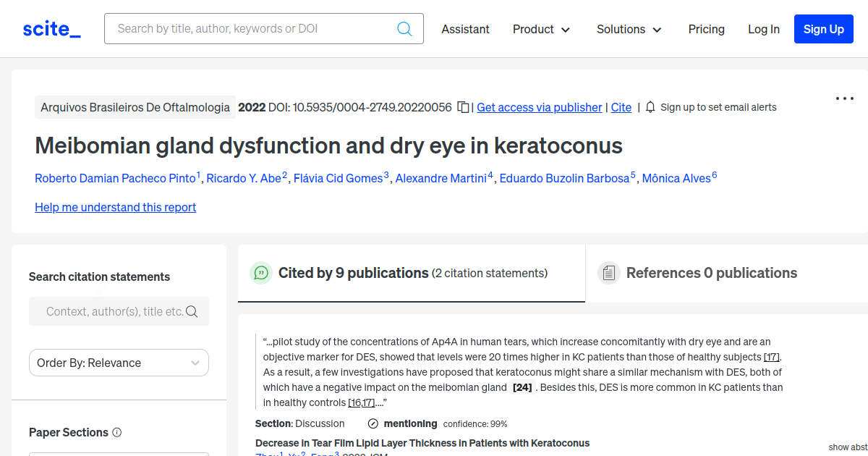Click the Paper Sections info icon
The image size is (868, 456).
click(x=117, y=432)
